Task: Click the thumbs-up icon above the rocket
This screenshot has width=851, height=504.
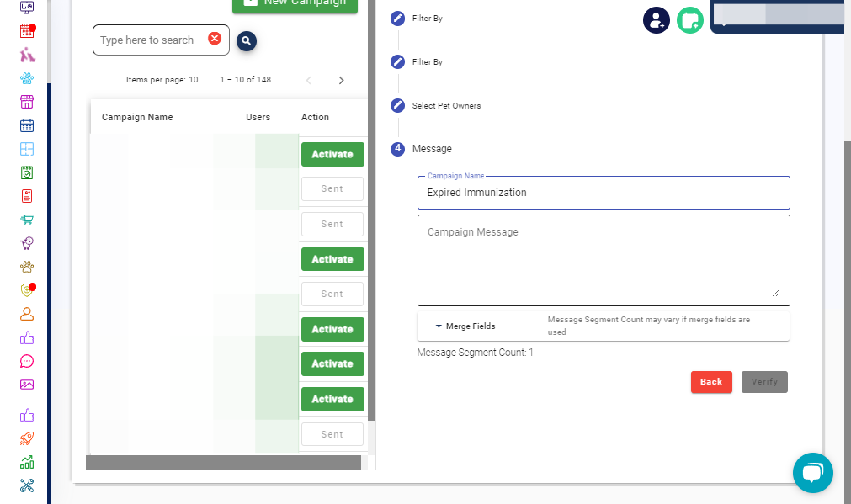Action: tap(27, 415)
